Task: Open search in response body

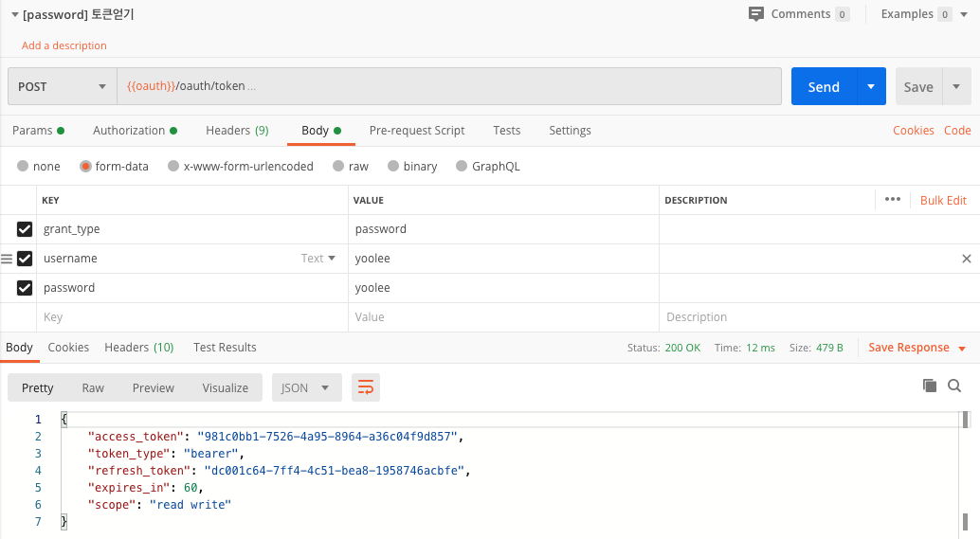Action: click(x=954, y=386)
